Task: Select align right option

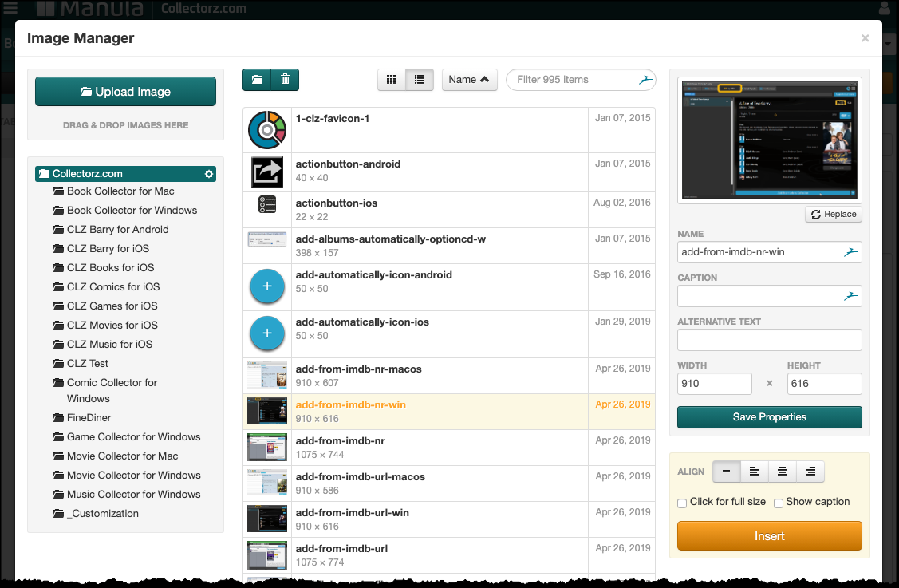Action: pos(810,472)
